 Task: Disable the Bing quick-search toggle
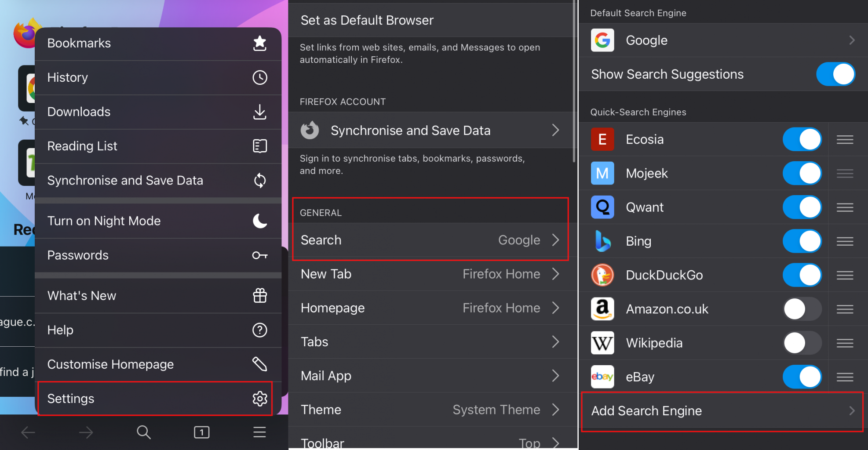point(802,241)
